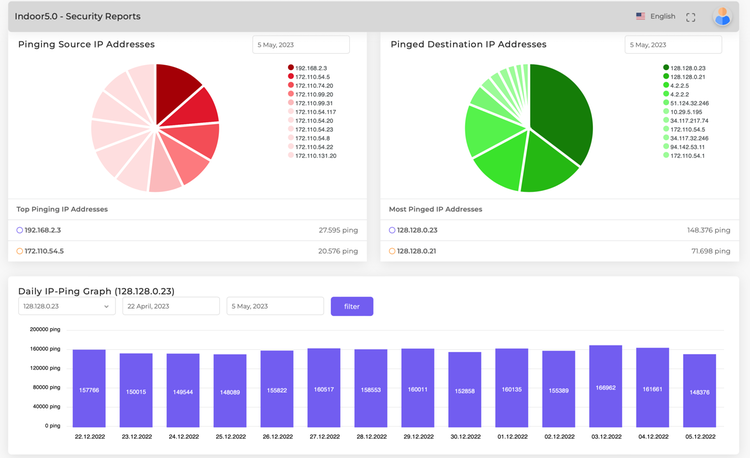Click the 22 April, 2023 start date field
This screenshot has height=458, width=750.
[x=171, y=306]
